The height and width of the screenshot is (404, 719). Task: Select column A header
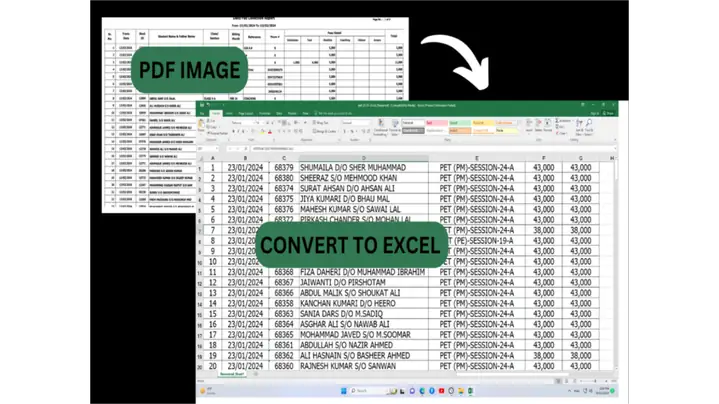click(x=212, y=158)
